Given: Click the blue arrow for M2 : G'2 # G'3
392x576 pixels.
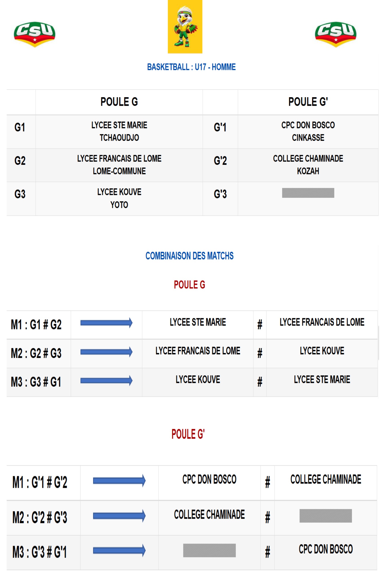Looking at the screenshot, I should click(x=119, y=516).
